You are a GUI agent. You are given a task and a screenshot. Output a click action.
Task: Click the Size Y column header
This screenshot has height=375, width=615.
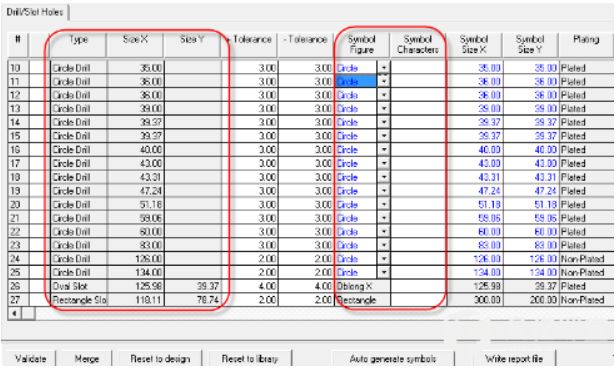(x=192, y=44)
